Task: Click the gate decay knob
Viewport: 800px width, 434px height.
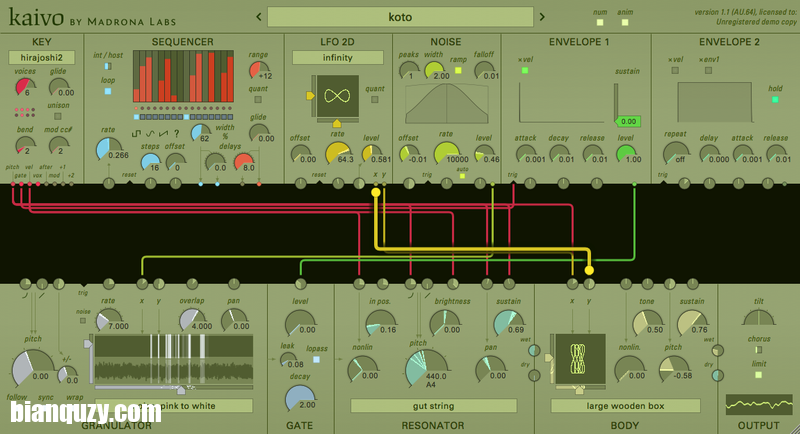Action: [300, 398]
